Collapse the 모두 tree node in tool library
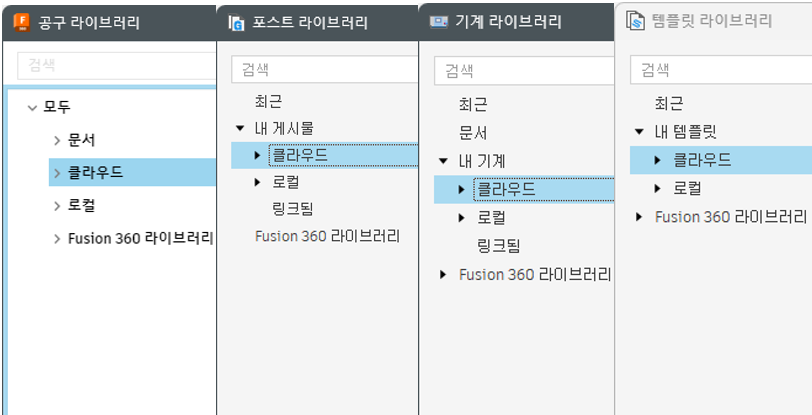Image resolution: width=812 pixels, height=415 pixels. [x=33, y=108]
